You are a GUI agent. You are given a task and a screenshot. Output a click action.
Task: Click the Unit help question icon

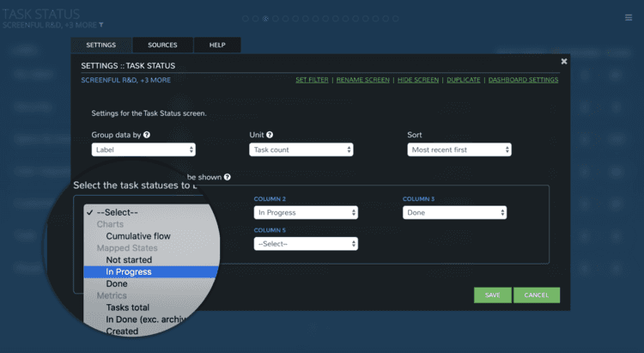coord(270,135)
